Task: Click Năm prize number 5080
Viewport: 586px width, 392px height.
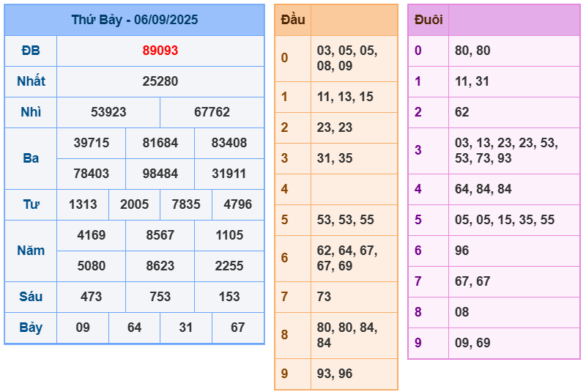Action: click(91, 266)
